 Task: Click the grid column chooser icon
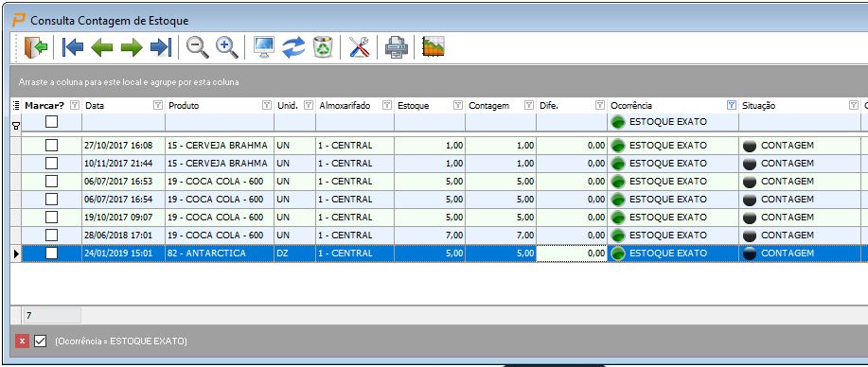pyautogui.click(x=15, y=105)
